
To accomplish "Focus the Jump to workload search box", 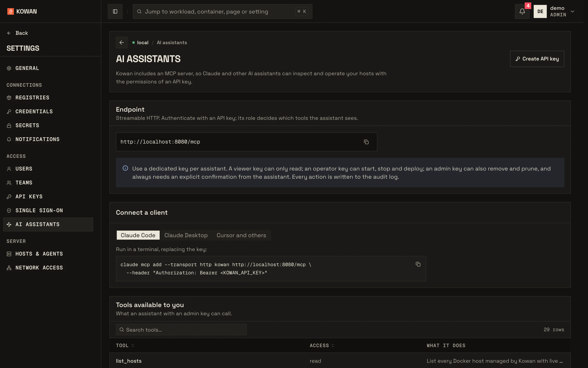I will pos(222,11).
